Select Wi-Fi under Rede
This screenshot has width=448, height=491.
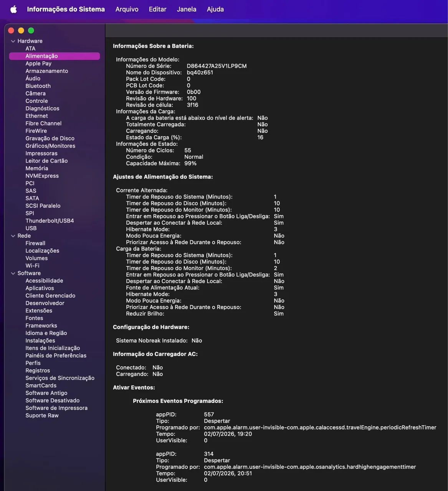coord(32,266)
